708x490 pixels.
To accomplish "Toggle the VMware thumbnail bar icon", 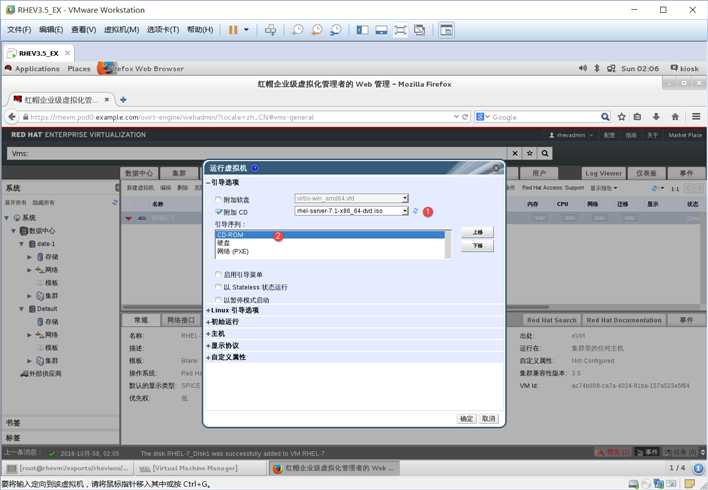I will click(382, 30).
